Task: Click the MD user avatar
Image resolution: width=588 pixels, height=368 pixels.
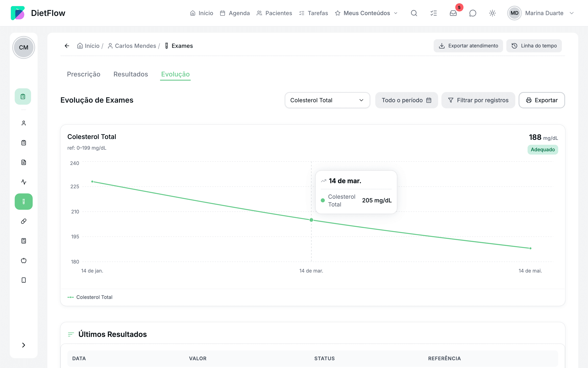Action: [514, 13]
